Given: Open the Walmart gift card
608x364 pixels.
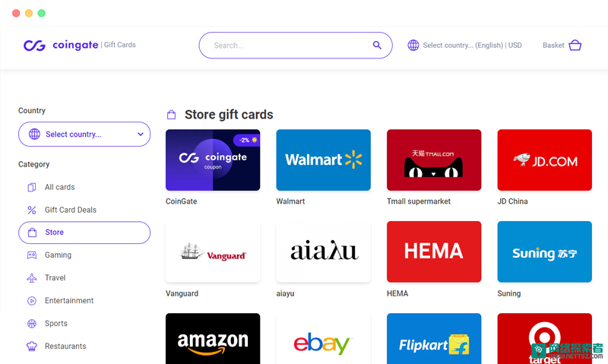Looking at the screenshot, I should pos(324,160).
